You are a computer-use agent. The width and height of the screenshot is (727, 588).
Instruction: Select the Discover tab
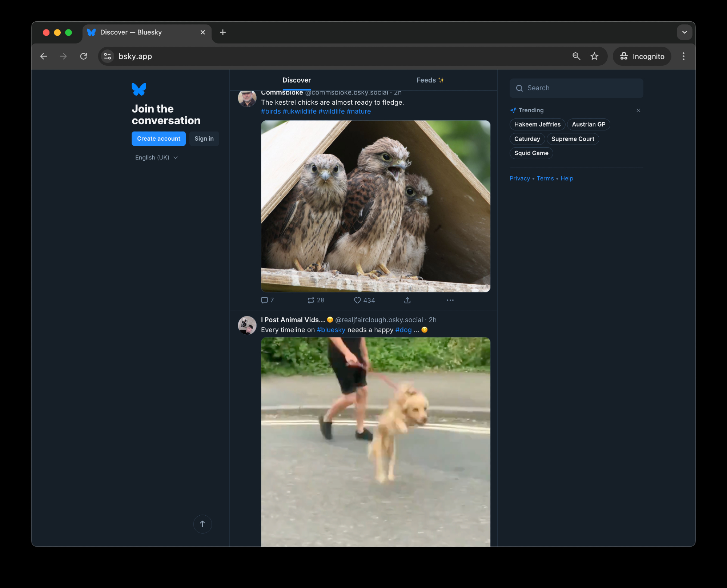[297, 80]
